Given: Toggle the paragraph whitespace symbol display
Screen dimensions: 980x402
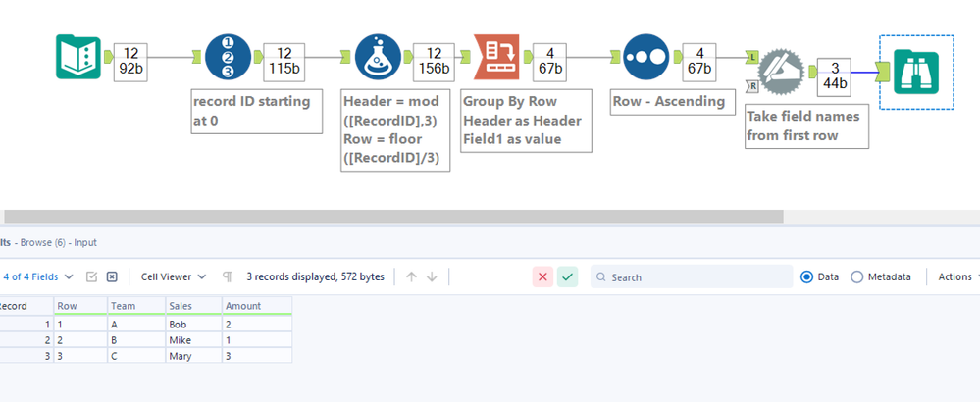Looking at the screenshot, I should pyautogui.click(x=228, y=277).
